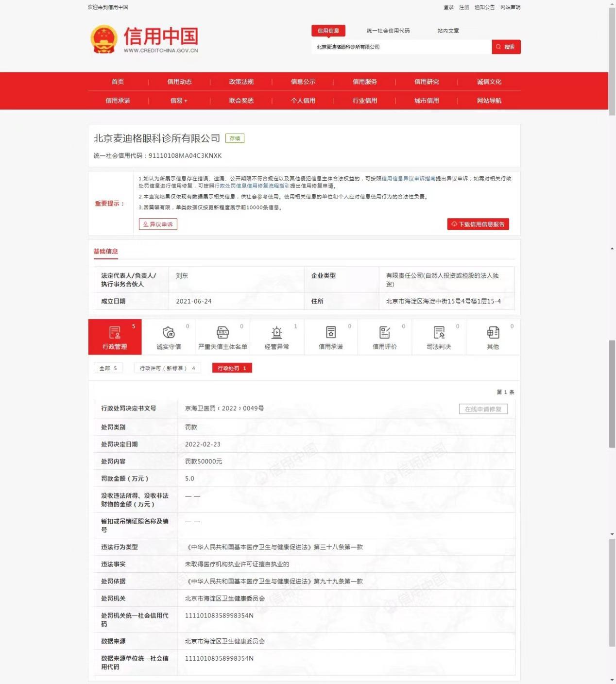Open 信用服务 in the navigation bar

364,82
